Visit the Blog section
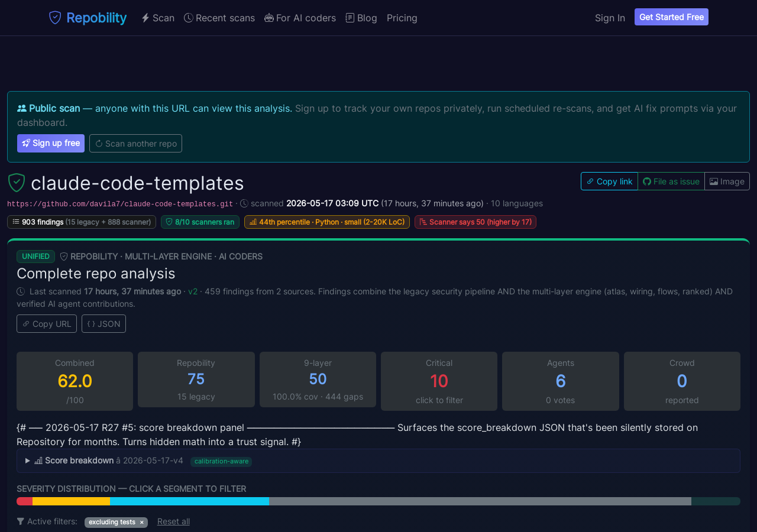This screenshot has height=532, width=757. coord(361,18)
